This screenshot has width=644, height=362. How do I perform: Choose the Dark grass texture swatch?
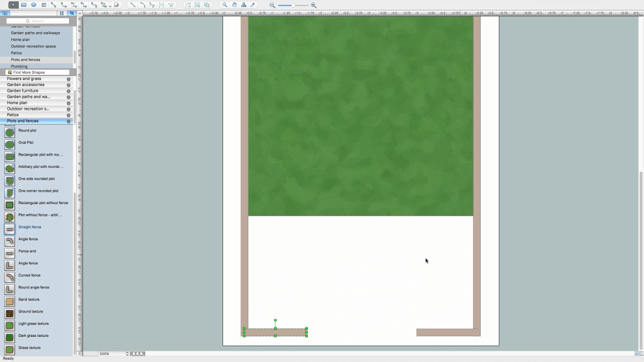9,337
